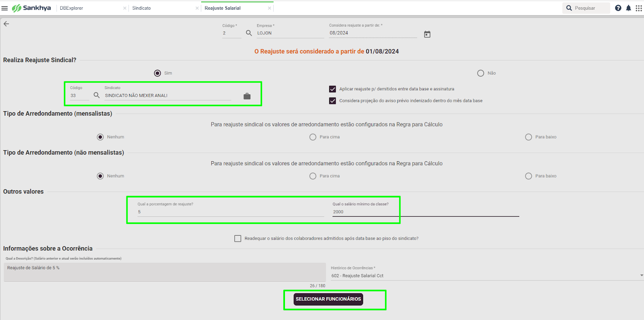Click the Sindicato code search magnifier

coord(97,95)
